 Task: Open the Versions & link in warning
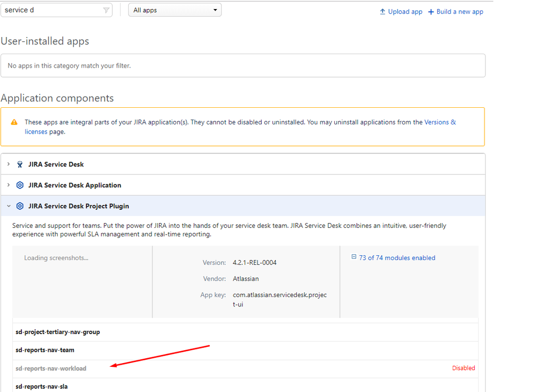coord(440,122)
